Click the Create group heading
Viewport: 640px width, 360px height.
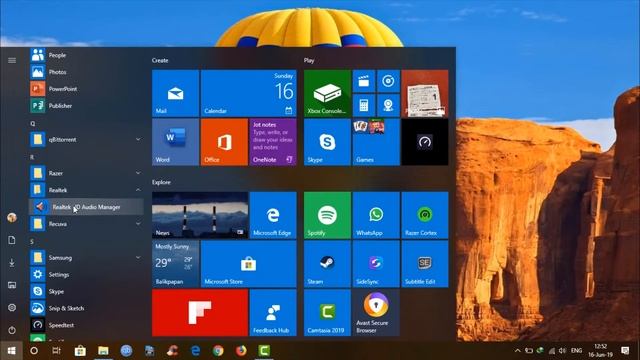point(160,60)
